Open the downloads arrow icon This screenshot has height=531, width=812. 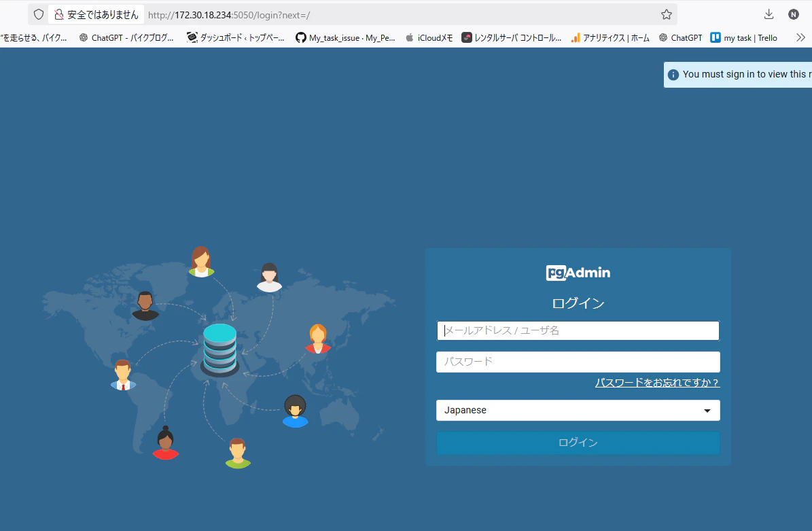pos(769,14)
